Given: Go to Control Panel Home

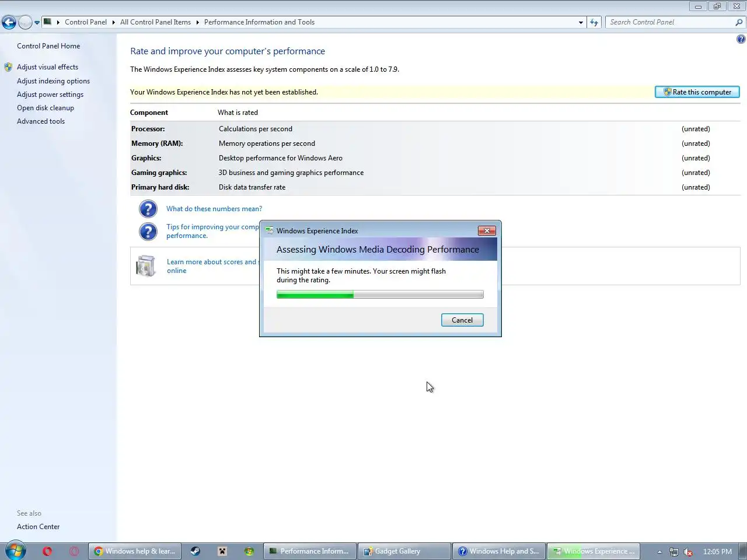Looking at the screenshot, I should [48, 46].
